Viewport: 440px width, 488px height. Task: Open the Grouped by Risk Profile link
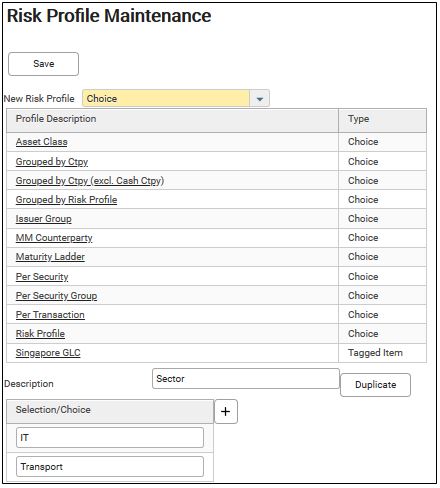[66, 200]
